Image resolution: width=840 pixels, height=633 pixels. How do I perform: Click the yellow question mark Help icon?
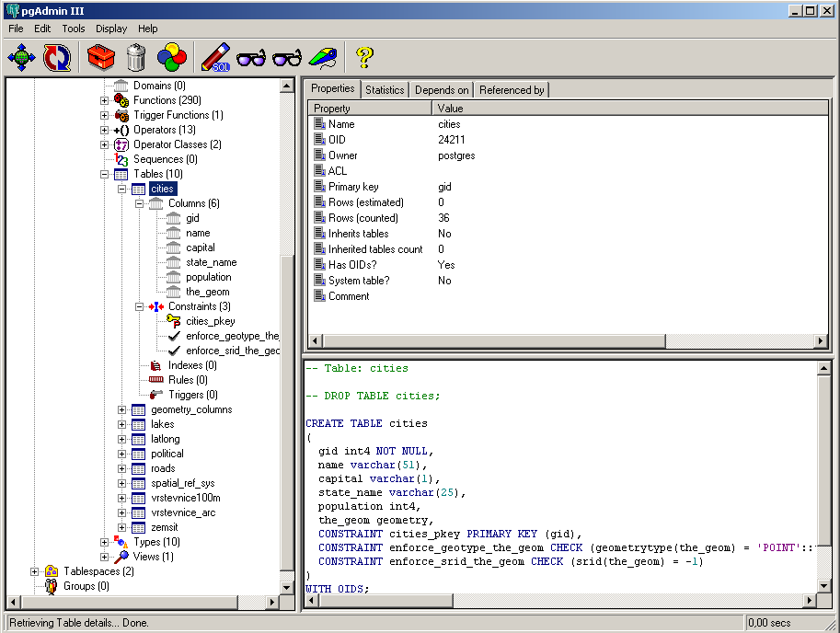point(364,57)
